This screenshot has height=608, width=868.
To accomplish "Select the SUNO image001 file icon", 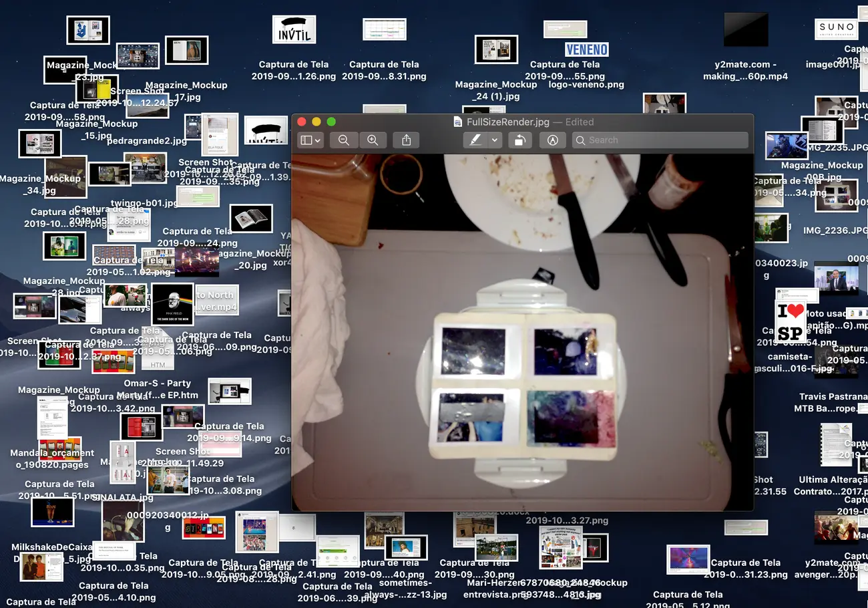I will click(x=837, y=29).
